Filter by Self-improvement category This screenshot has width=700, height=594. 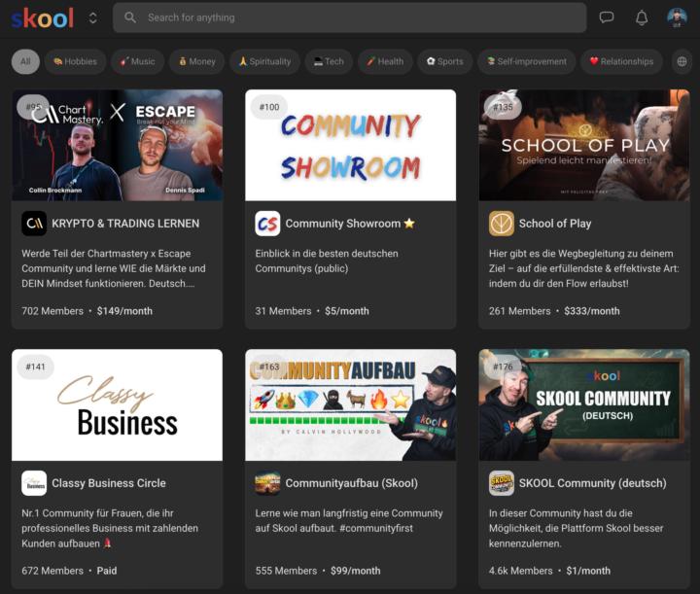[x=526, y=61]
